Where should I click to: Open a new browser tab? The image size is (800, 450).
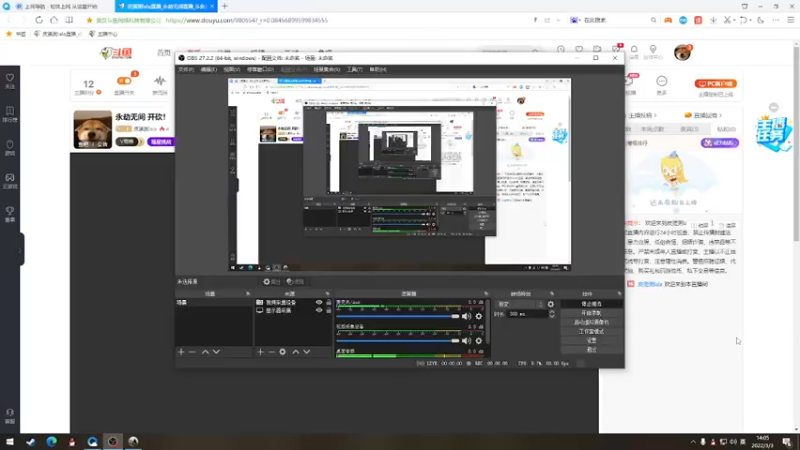pyautogui.click(x=225, y=6)
